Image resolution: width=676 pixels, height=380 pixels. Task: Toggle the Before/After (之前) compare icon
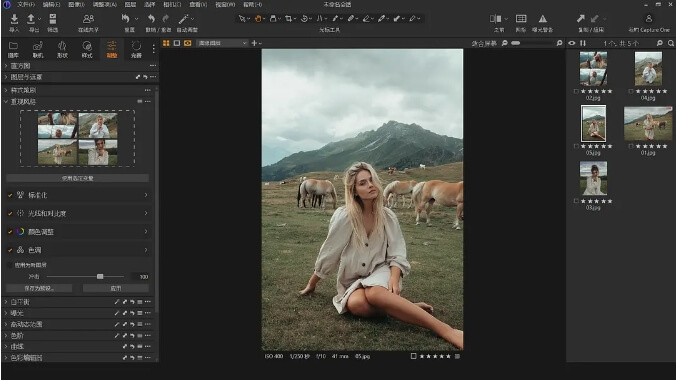point(495,19)
